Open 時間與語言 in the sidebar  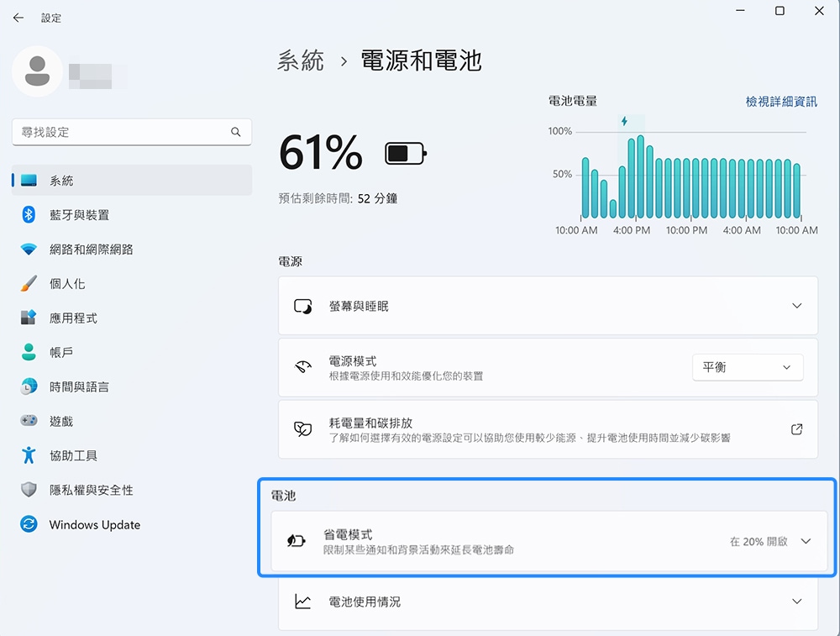click(x=132, y=386)
